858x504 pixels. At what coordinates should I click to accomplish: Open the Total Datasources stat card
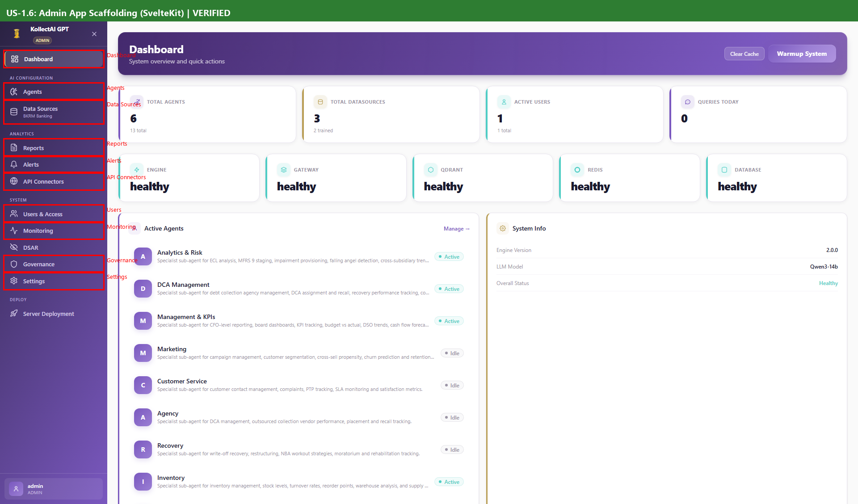[x=391, y=115]
